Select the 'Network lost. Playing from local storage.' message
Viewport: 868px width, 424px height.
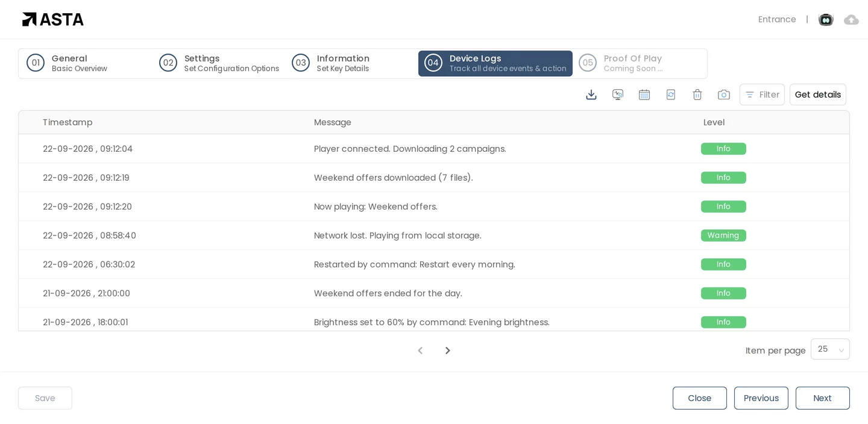click(x=398, y=235)
